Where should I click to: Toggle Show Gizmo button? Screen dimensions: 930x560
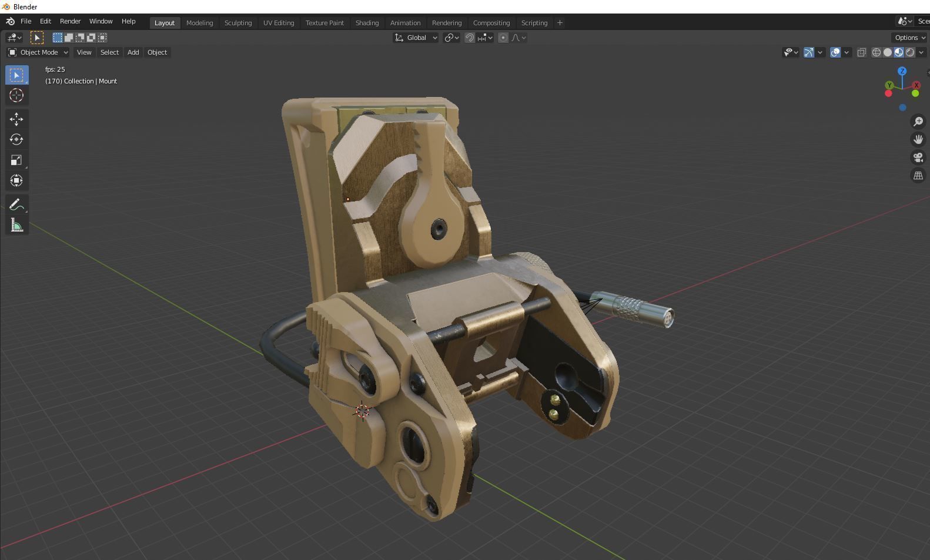[809, 52]
